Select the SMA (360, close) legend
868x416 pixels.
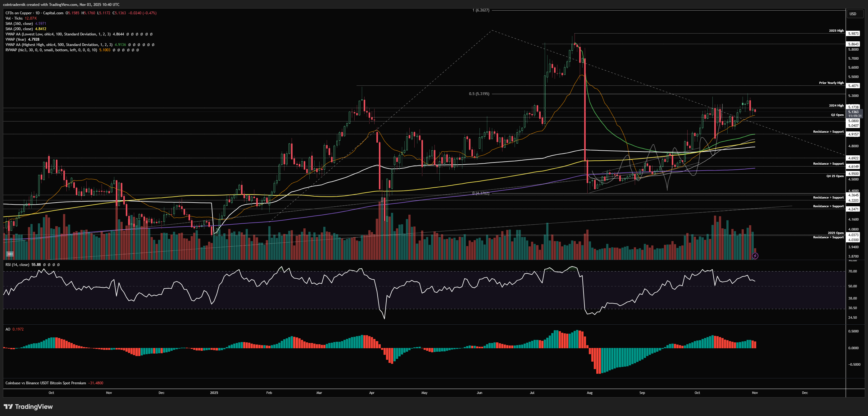click(x=19, y=24)
